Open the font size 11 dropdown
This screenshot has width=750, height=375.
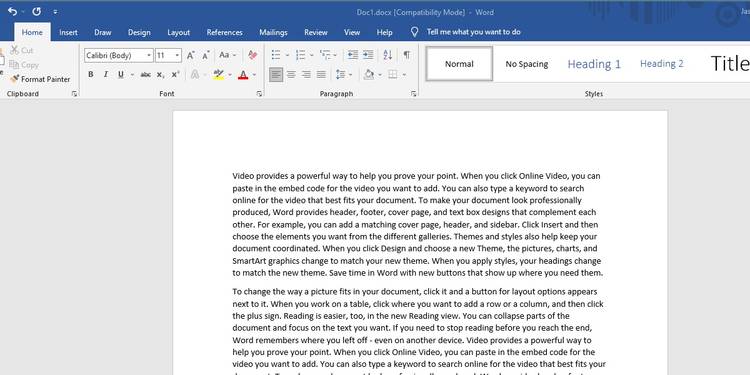(x=177, y=55)
